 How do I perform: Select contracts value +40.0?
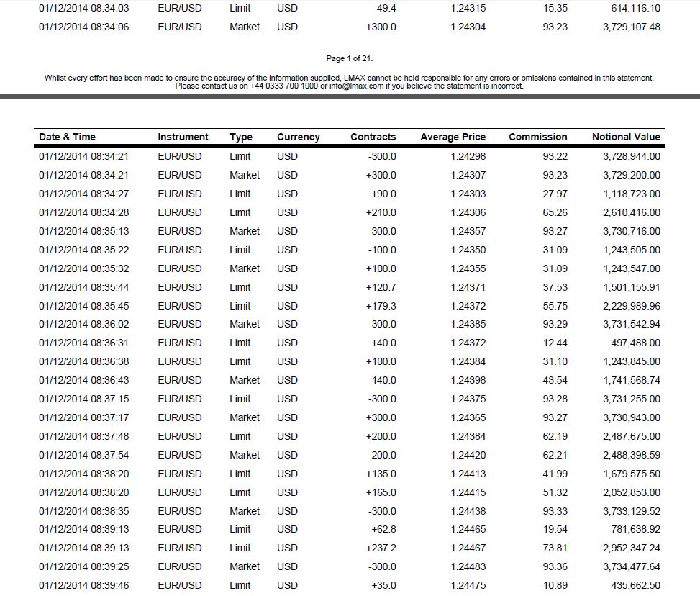click(x=383, y=343)
